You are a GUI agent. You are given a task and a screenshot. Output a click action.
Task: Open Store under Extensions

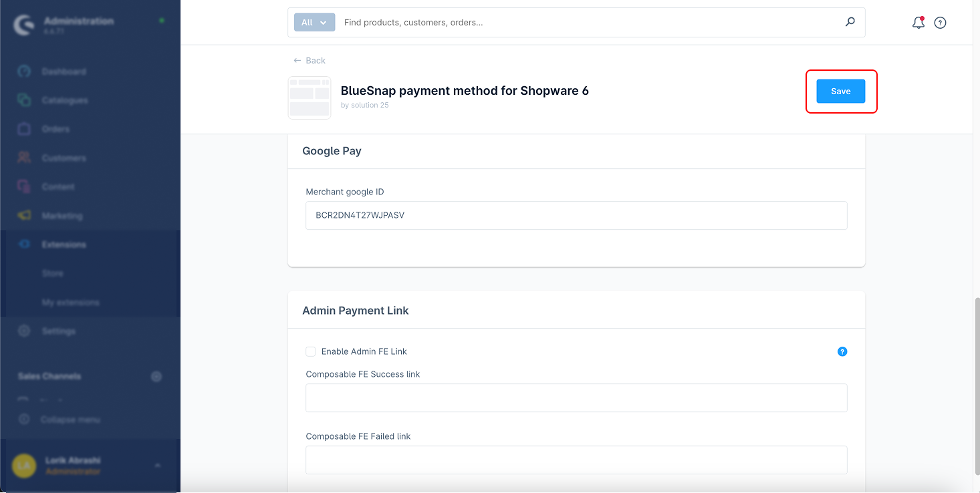[x=52, y=273]
